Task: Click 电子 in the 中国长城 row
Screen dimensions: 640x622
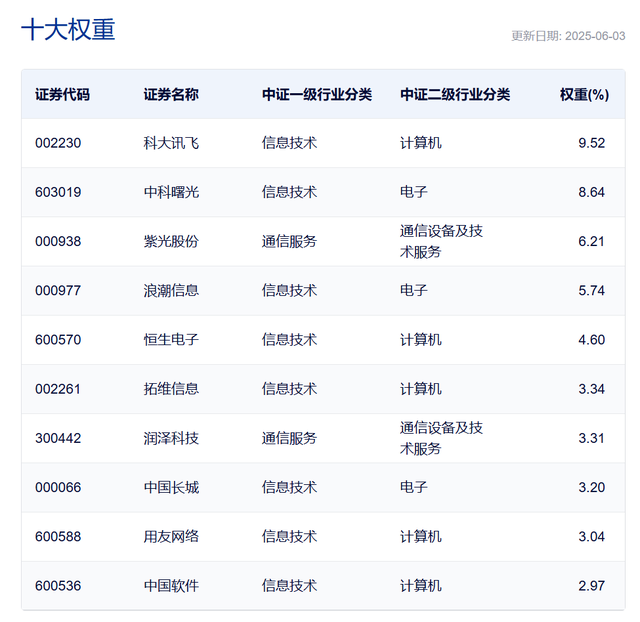Action: point(413,487)
